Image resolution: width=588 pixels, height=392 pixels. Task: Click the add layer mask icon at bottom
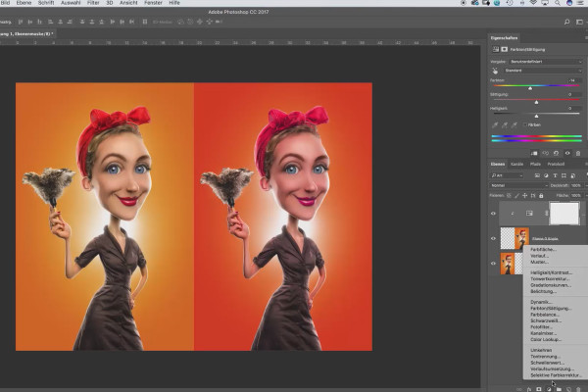point(538,389)
